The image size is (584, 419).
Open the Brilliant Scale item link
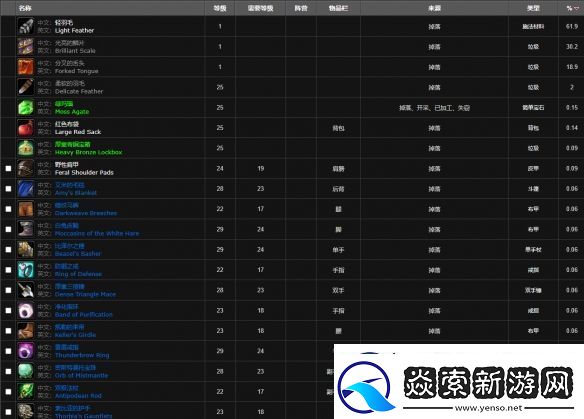(x=75, y=51)
